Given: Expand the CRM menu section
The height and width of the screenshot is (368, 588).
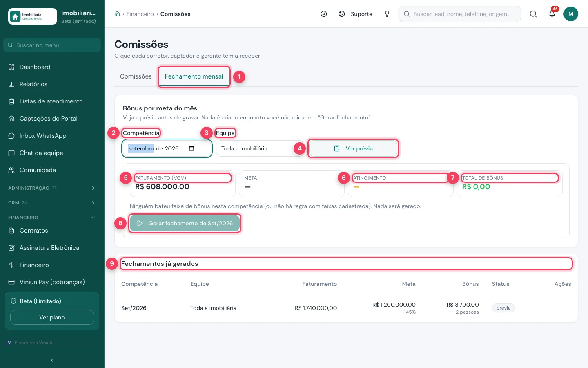Looking at the screenshot, I should tap(52, 203).
